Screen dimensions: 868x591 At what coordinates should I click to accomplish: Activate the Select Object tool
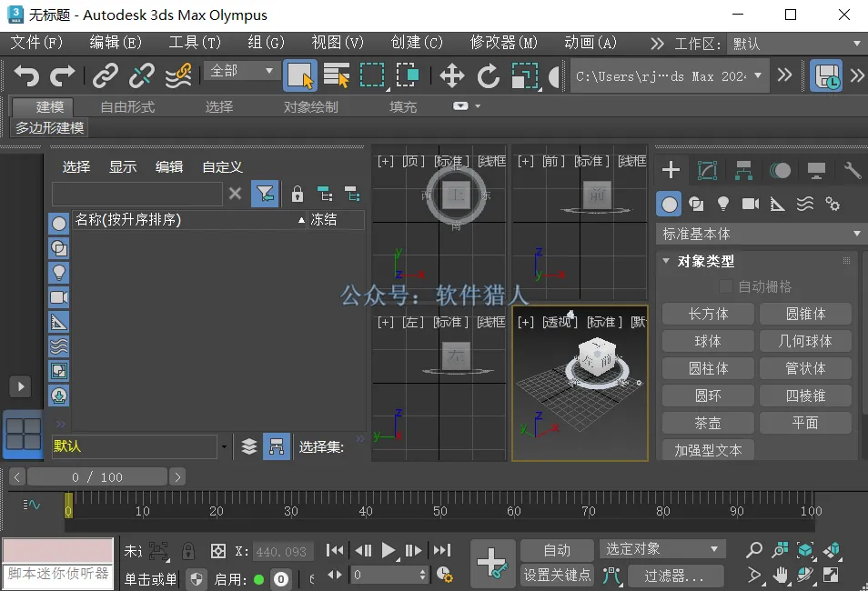pos(300,75)
